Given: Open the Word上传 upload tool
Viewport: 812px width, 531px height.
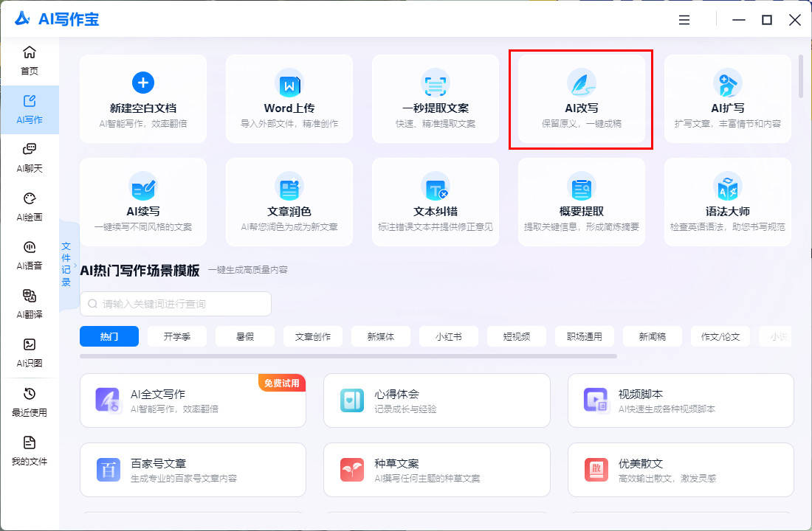Looking at the screenshot, I should 289,99.
